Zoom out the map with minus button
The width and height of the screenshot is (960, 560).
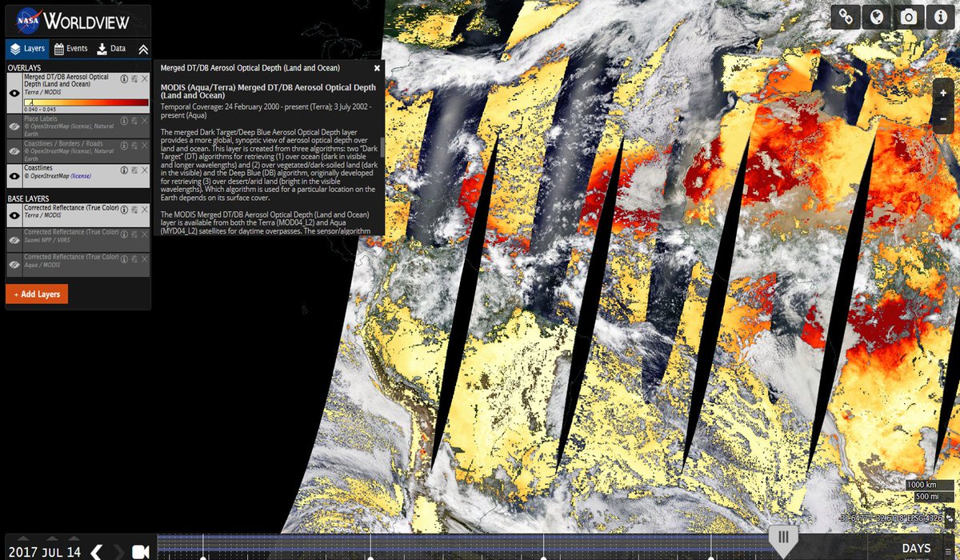pyautogui.click(x=944, y=118)
